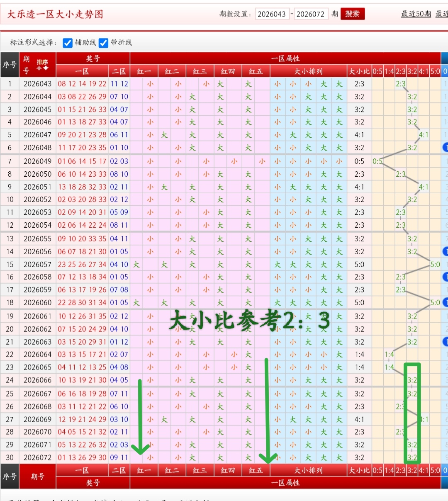This screenshot has width=448, height=501.
Task: Click the 奖号 cell in the footer
Action: [93, 483]
